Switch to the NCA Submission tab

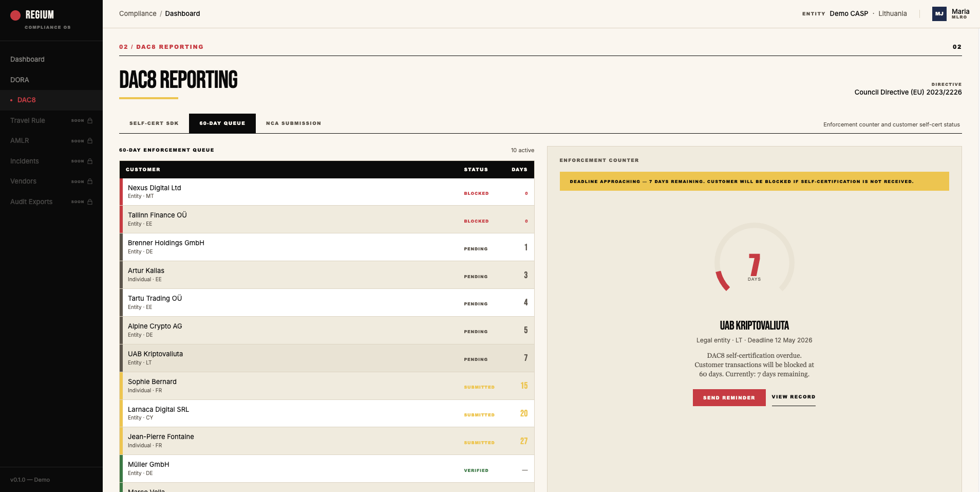[293, 123]
